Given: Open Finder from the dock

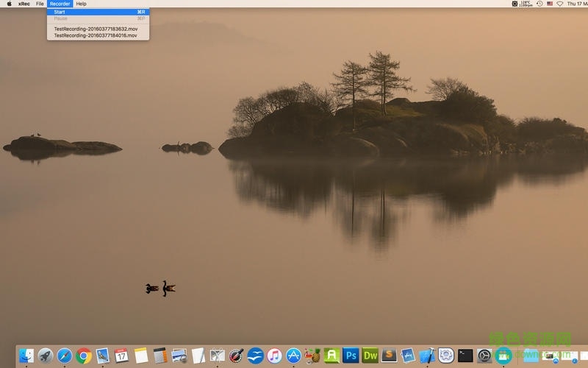Looking at the screenshot, I should [26, 355].
